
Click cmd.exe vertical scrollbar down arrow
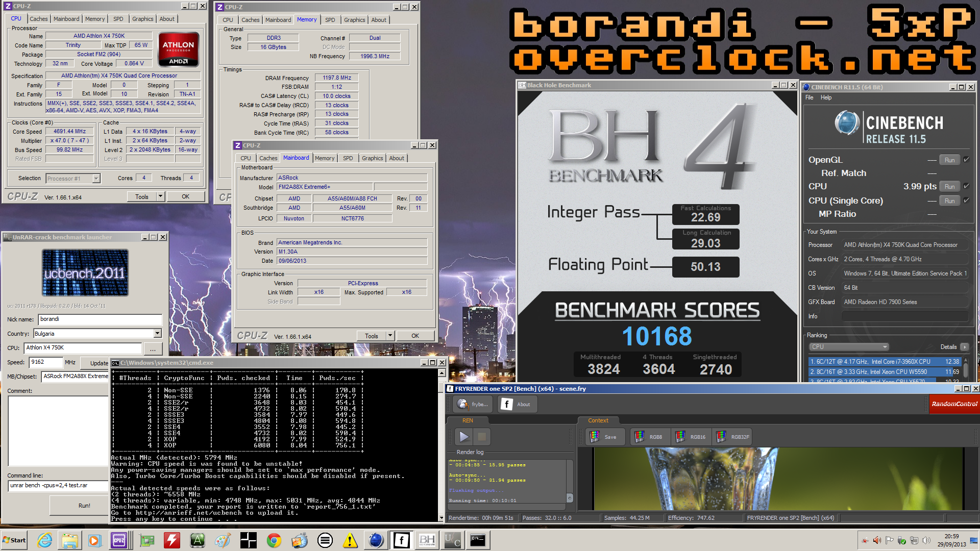pyautogui.click(x=442, y=518)
